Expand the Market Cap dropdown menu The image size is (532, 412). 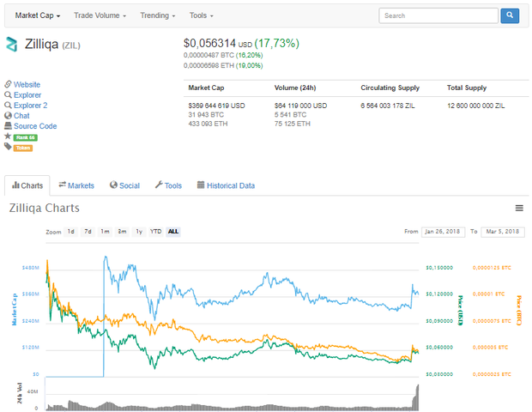pyautogui.click(x=38, y=15)
